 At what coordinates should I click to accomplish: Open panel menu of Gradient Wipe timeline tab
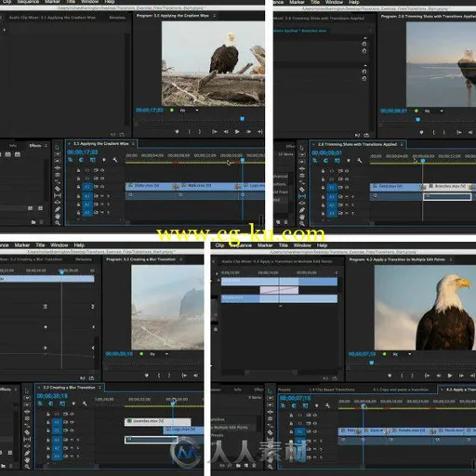(133, 144)
